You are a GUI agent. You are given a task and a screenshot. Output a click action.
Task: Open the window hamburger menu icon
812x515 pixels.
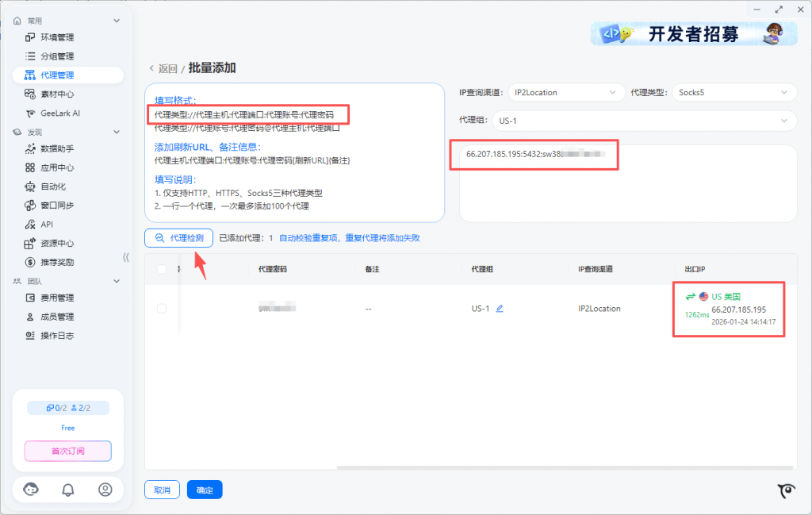click(753, 10)
